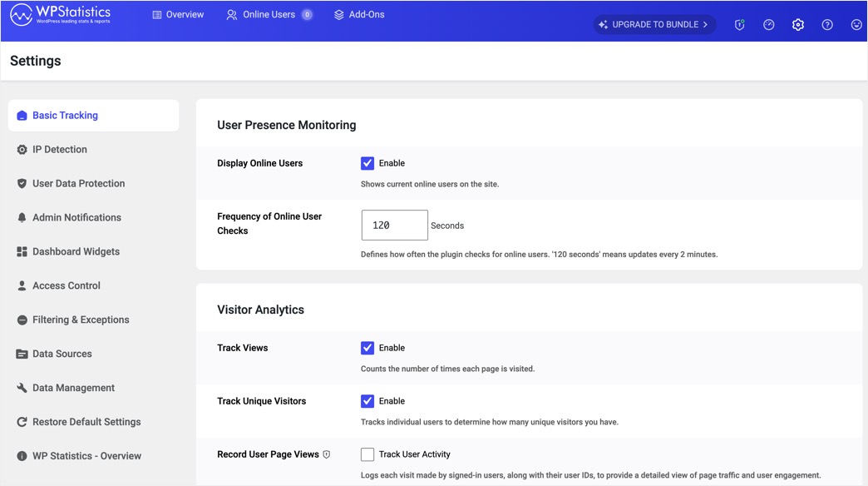Toggle Track Unique Visitors Enable checkbox
This screenshot has width=868, height=486.
point(367,400)
